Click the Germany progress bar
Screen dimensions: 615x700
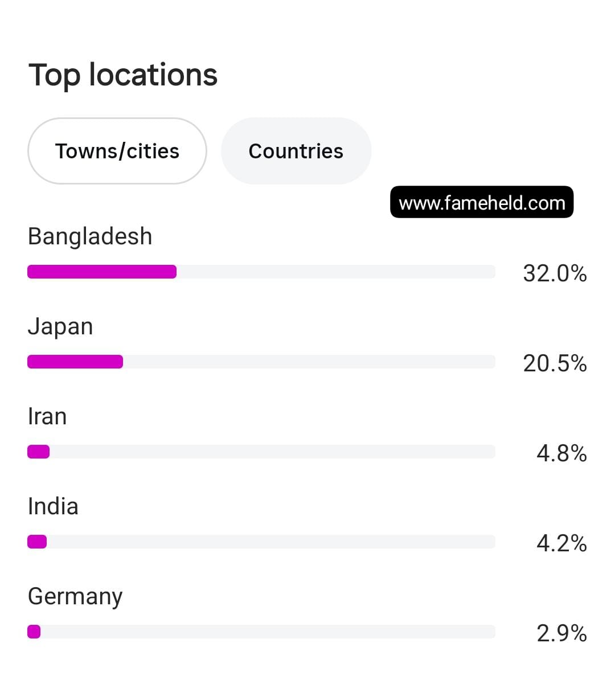point(261,632)
